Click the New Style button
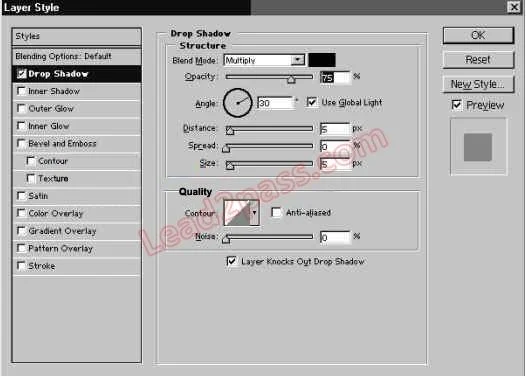The image size is (526, 377). (478, 84)
